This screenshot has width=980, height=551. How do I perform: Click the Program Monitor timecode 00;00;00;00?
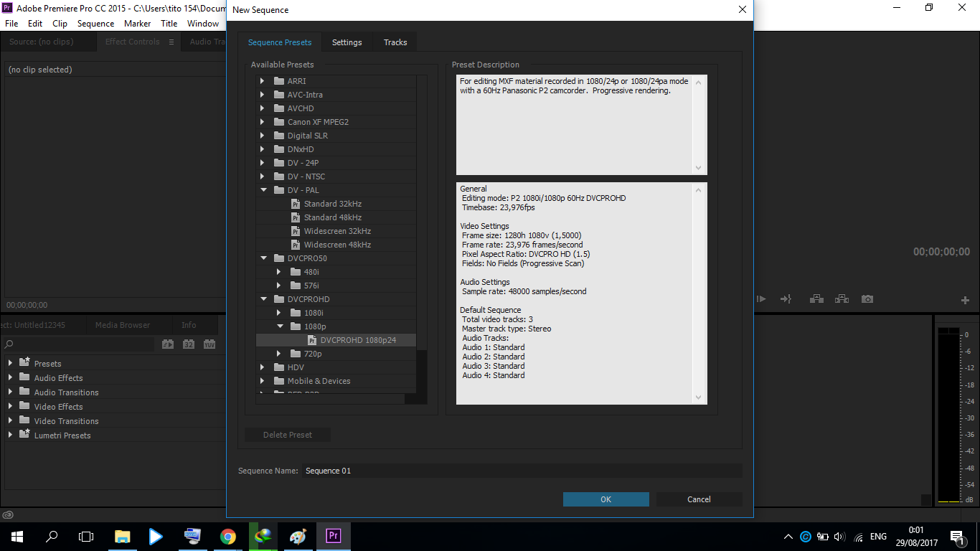point(941,252)
